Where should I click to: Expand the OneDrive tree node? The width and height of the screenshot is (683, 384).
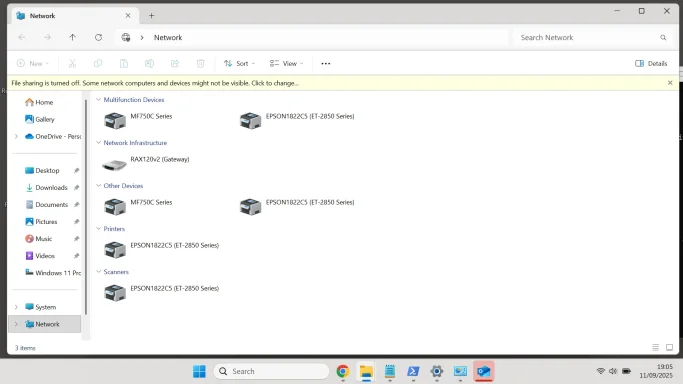[16, 136]
